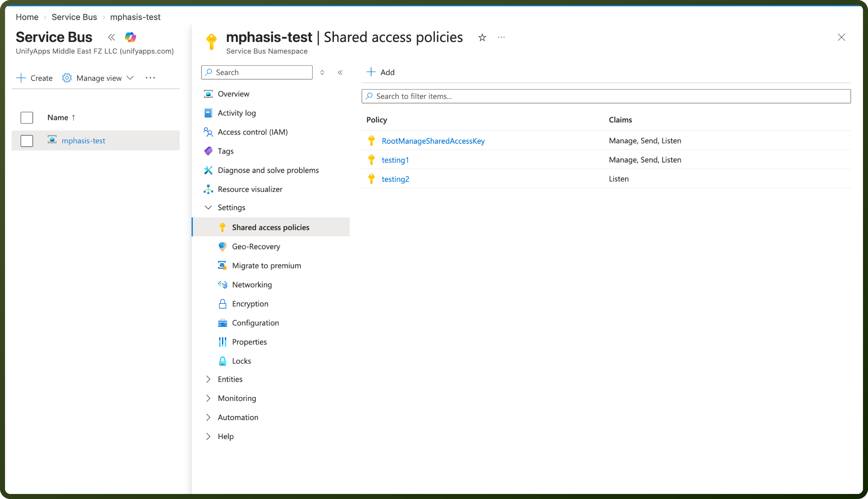Click the Configuration toolbox icon
868x499 pixels.
222,323
